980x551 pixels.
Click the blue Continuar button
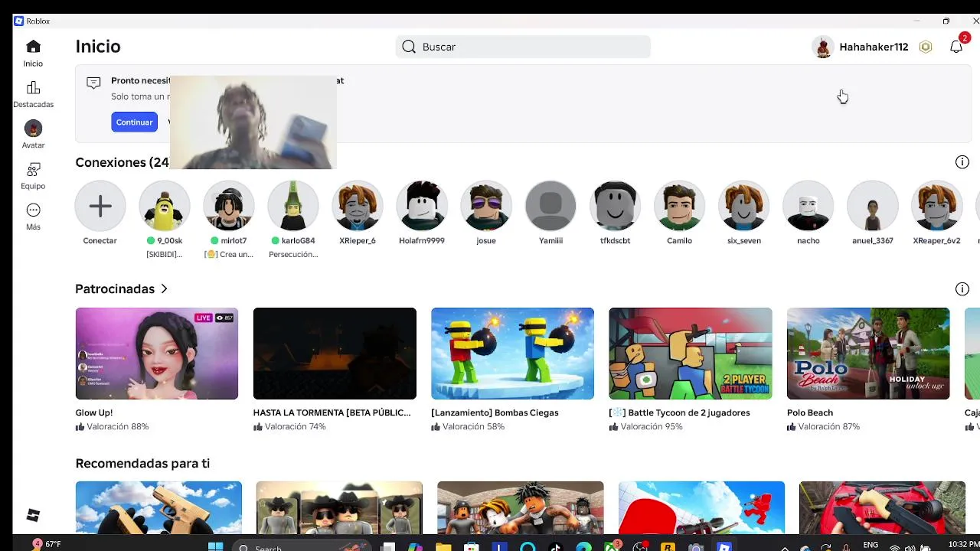[x=134, y=122]
